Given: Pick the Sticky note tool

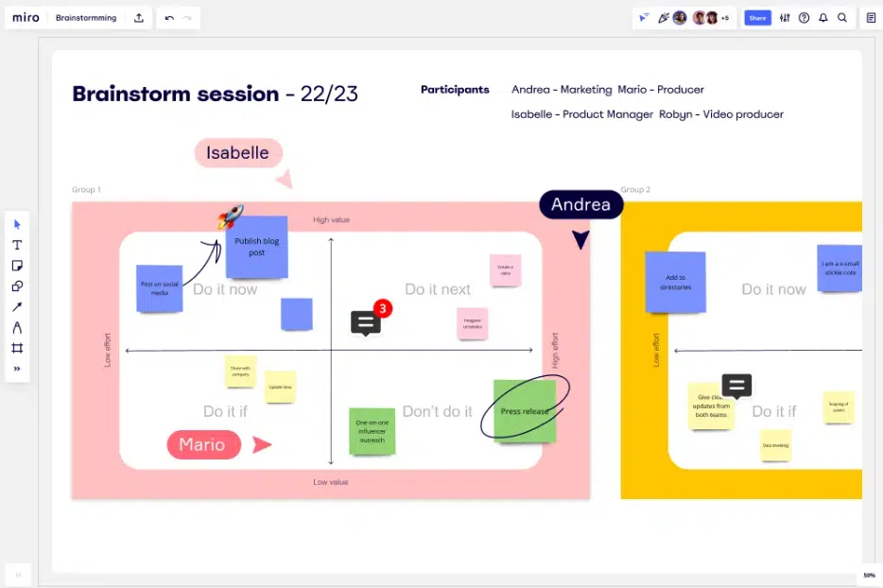Looking at the screenshot, I should (x=17, y=266).
